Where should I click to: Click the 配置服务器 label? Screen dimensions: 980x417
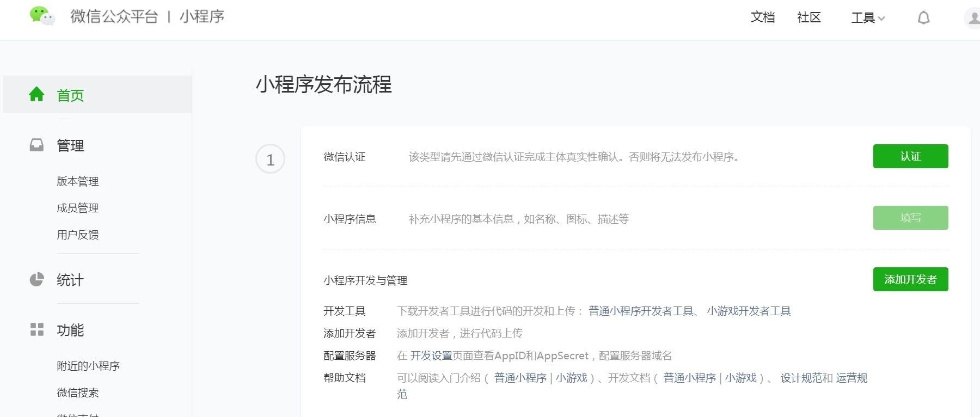coord(350,355)
